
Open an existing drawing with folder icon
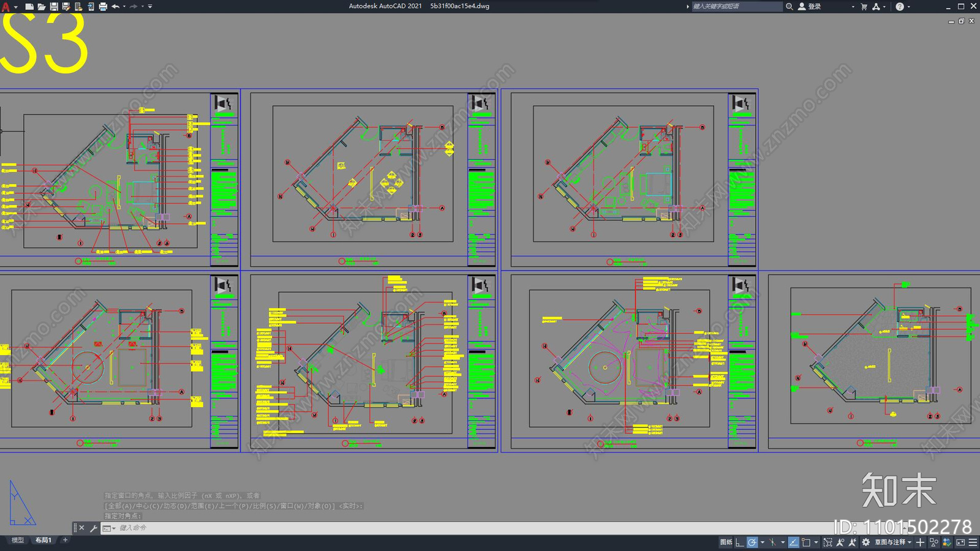[42, 7]
